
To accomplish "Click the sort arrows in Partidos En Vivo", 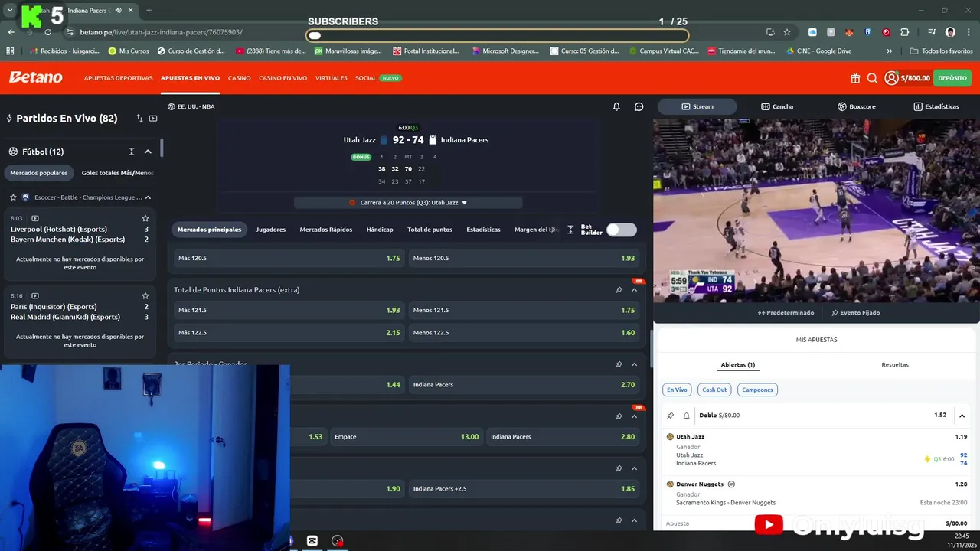I will 139,119.
